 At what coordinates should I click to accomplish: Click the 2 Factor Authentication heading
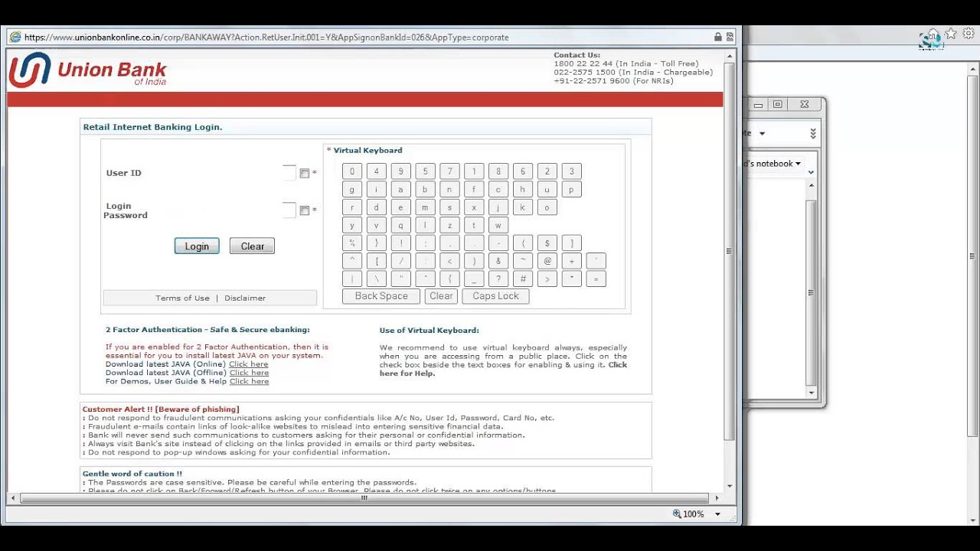coord(207,330)
